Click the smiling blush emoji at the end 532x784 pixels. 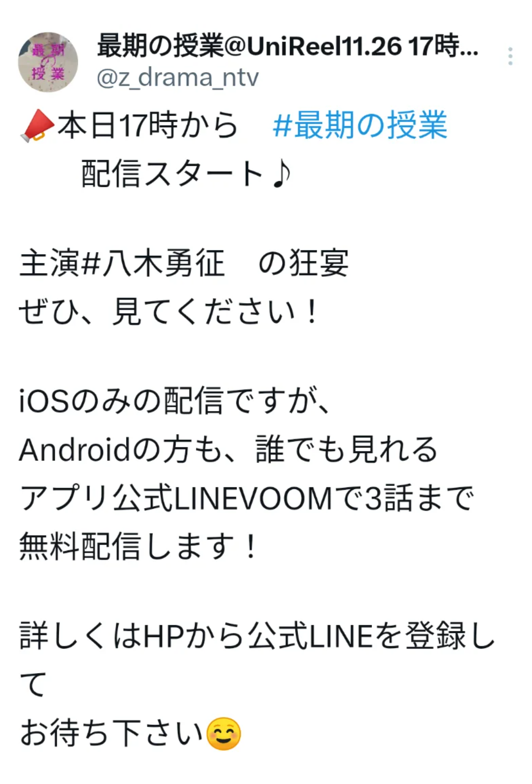224,734
